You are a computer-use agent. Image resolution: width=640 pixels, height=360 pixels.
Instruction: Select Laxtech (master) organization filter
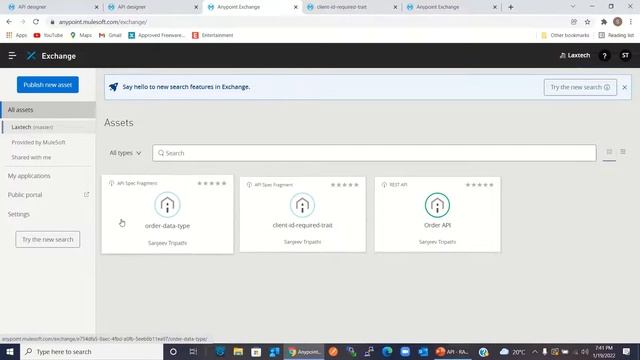pos(49,127)
